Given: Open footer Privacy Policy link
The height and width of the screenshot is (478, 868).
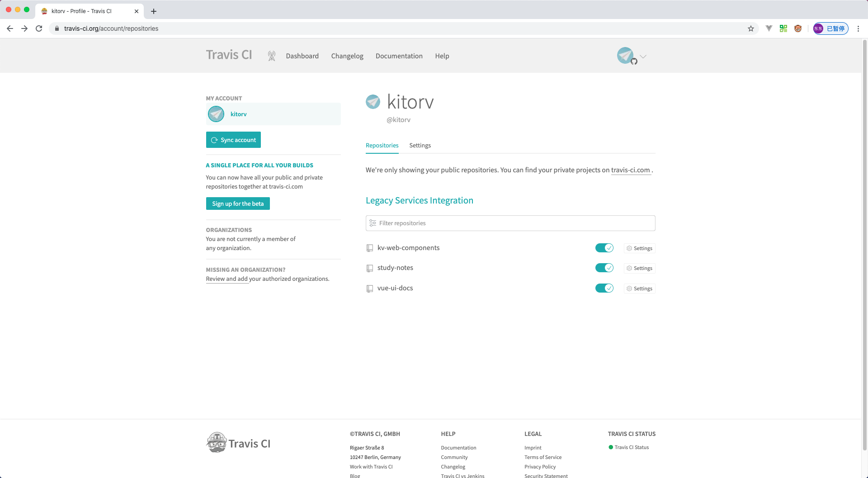Looking at the screenshot, I should coord(540,467).
